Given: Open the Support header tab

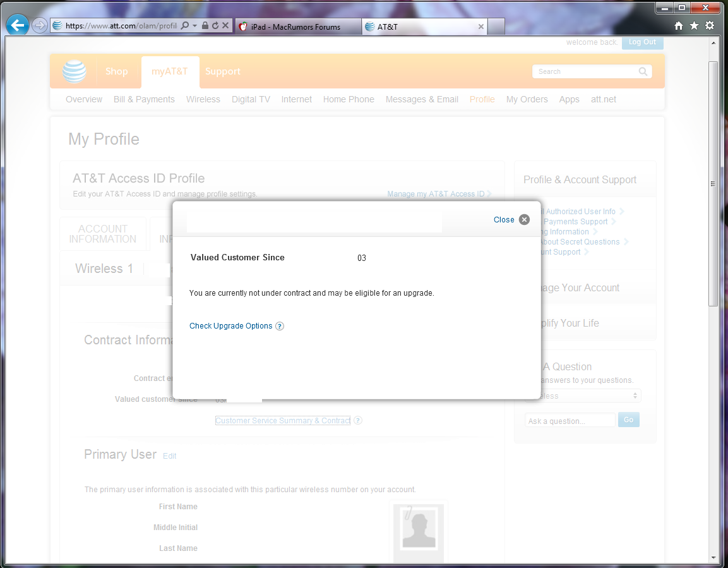Looking at the screenshot, I should click(223, 71).
